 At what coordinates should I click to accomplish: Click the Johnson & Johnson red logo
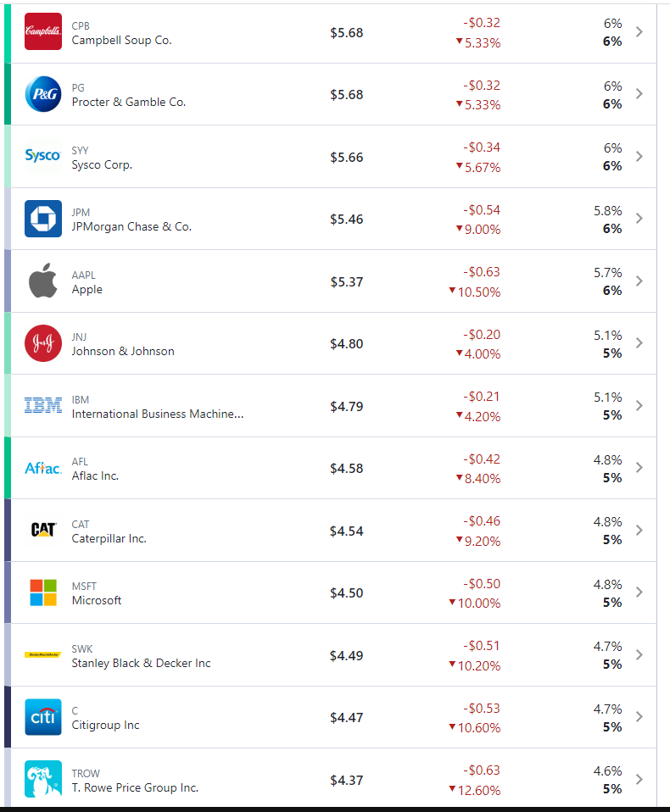point(43,342)
